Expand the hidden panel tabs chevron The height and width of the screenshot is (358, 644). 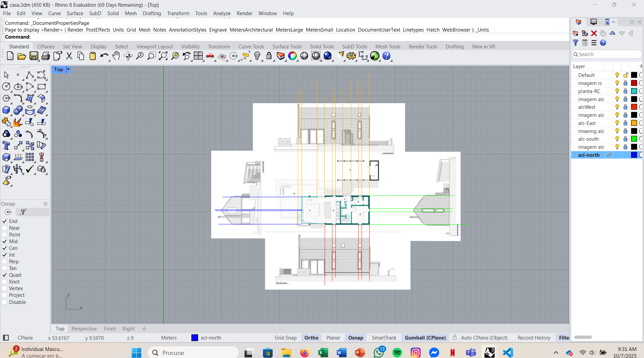coord(613,22)
